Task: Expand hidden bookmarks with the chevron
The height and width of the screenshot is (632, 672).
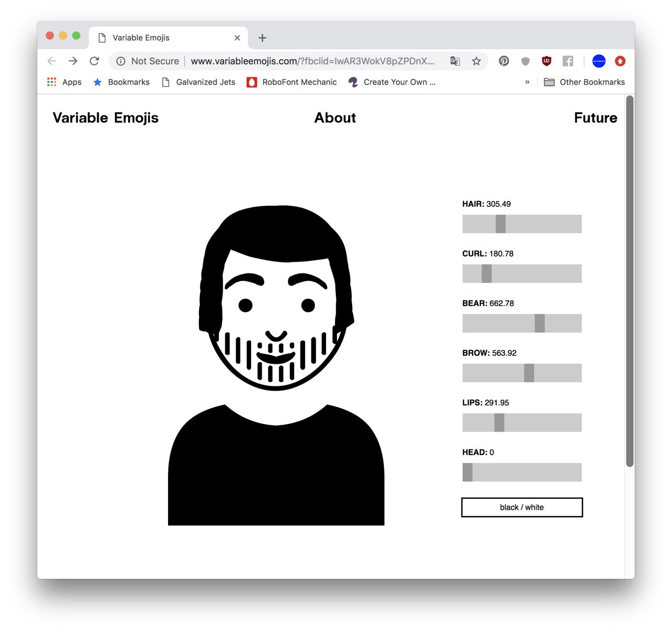Action: (527, 82)
